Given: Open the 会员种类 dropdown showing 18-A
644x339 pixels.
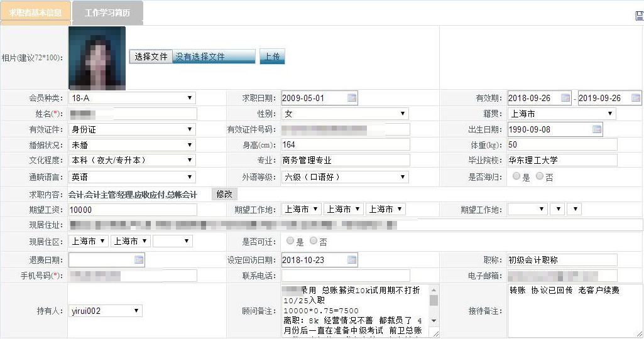Looking at the screenshot, I should (132, 98).
